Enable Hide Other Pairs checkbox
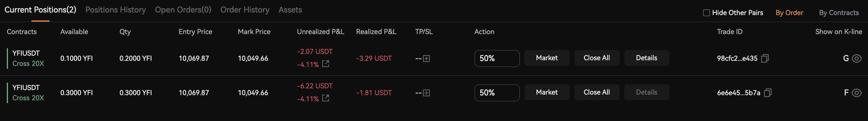Screen dimensions: 868x121 pyautogui.click(x=706, y=13)
